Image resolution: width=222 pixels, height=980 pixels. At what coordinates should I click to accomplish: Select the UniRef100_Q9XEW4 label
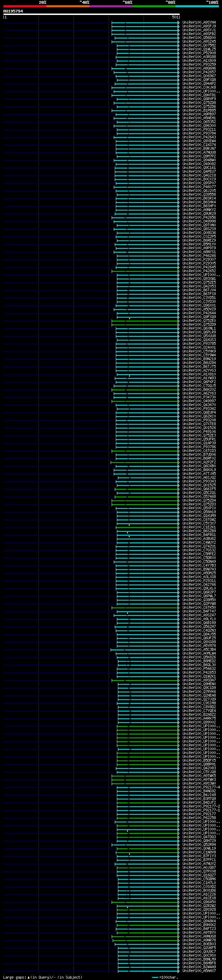tap(199, 141)
